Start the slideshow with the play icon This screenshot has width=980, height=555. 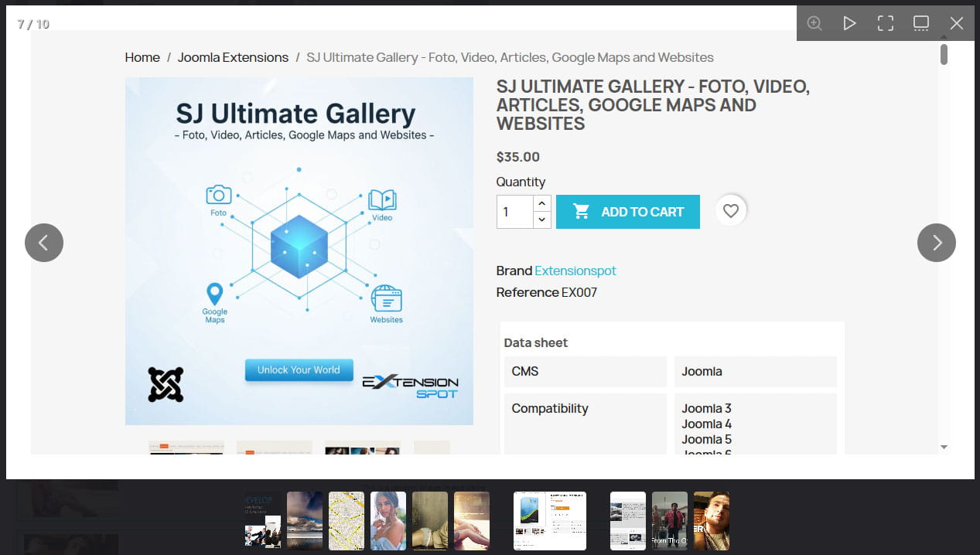[x=849, y=23]
